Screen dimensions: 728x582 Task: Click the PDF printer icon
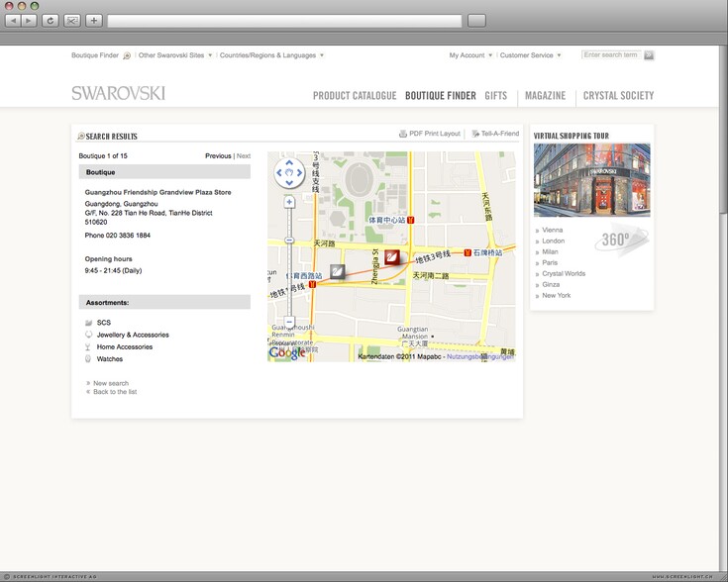coord(403,134)
